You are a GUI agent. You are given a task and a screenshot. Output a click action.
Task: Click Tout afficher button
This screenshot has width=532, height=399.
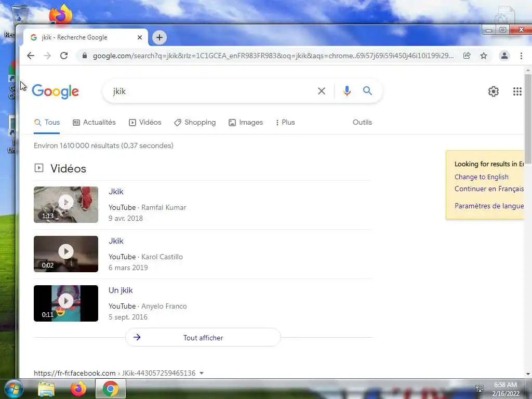[x=203, y=338]
